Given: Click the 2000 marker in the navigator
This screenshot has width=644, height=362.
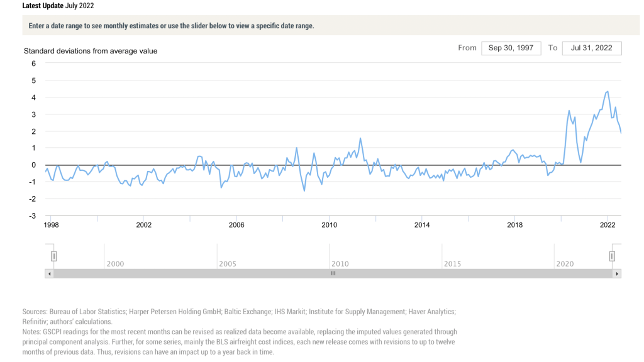Looking at the screenshot, I should pos(115,264).
